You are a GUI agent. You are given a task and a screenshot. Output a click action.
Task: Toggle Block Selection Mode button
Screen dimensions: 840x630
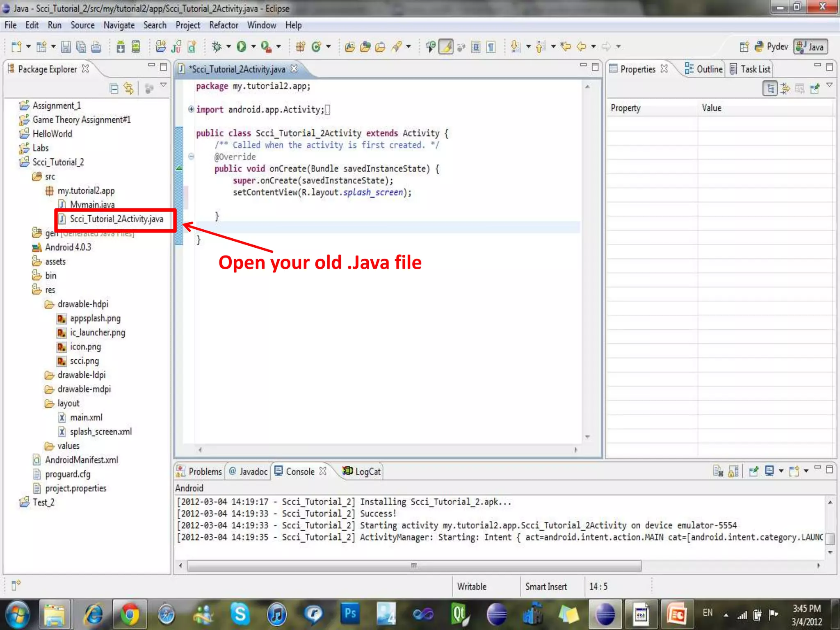coord(476,47)
